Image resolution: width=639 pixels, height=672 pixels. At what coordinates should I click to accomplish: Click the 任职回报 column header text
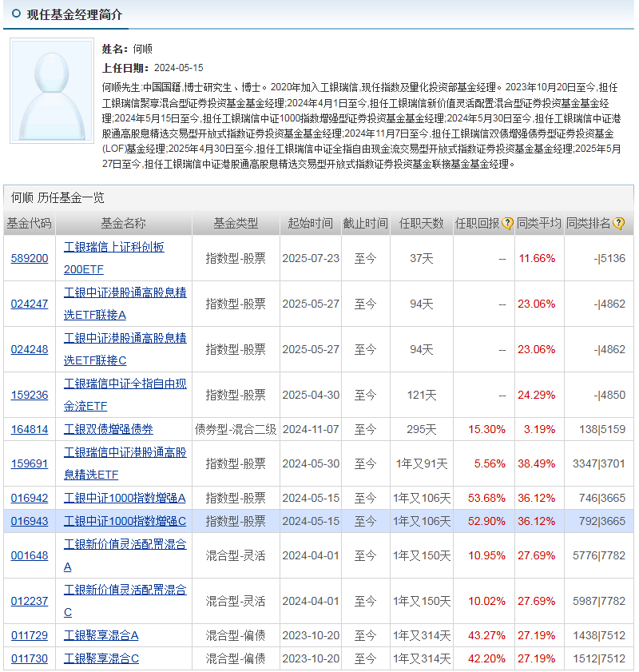tap(477, 223)
